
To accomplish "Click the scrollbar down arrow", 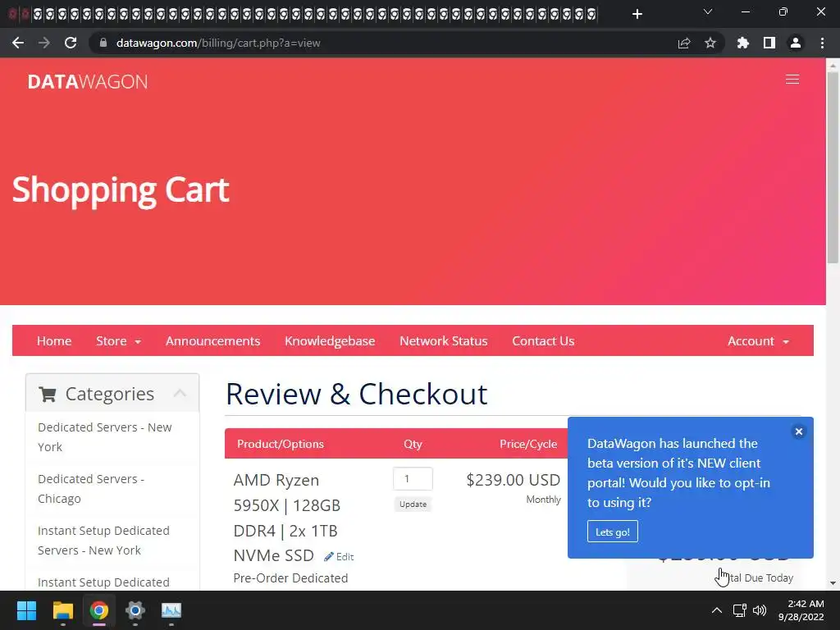I will pyautogui.click(x=833, y=583).
